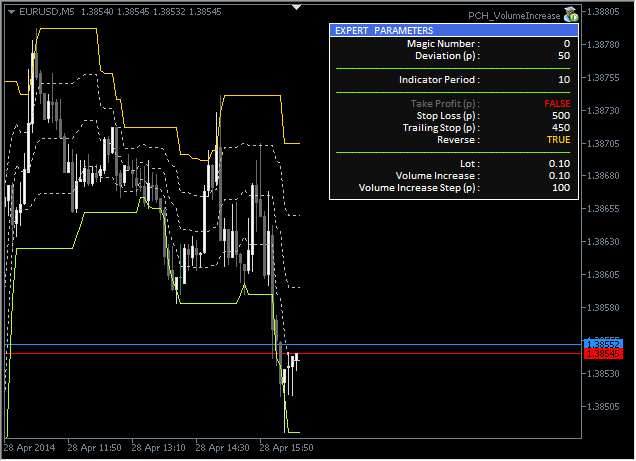Screen dimensions: 636x461
Task: Click the Volume Increase Step (p) label
Action: [419, 188]
